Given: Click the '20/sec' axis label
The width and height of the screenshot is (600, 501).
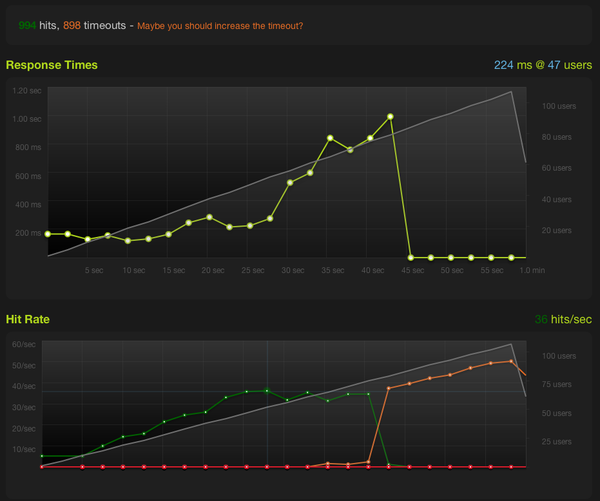Looking at the screenshot, I should pyautogui.click(x=24, y=429).
